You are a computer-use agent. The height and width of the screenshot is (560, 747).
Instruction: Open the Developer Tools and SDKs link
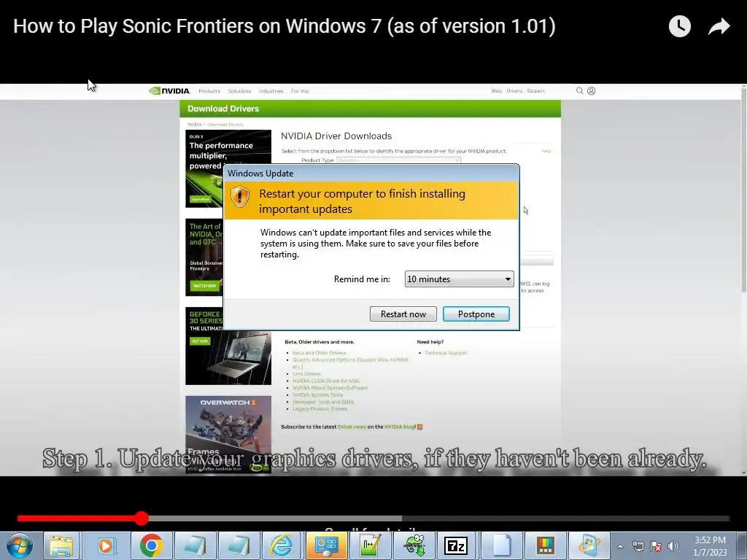323,402
